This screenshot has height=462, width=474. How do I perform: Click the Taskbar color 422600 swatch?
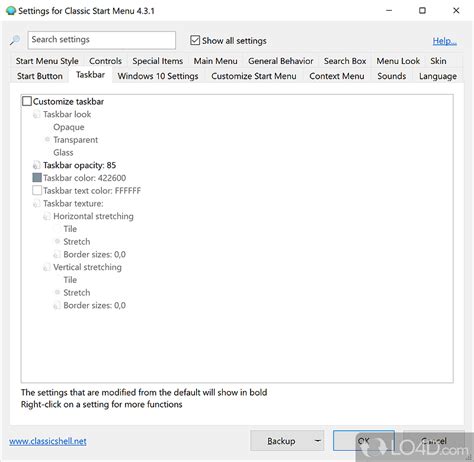tap(37, 178)
